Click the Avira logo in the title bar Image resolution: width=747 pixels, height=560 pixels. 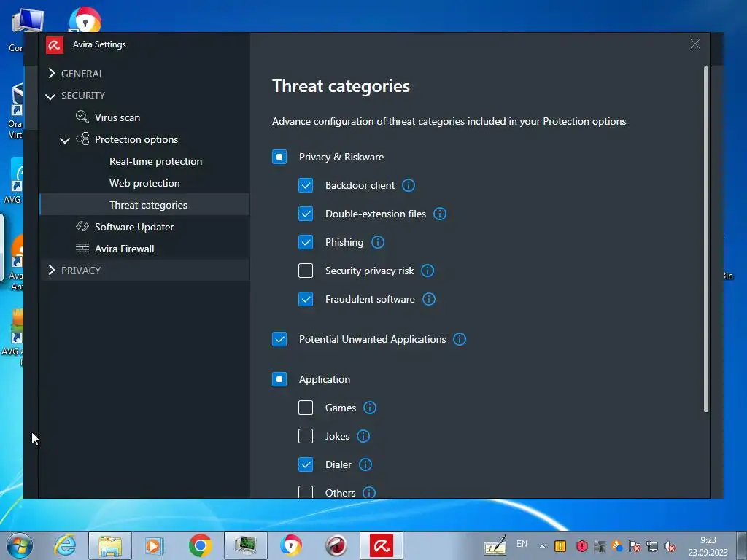pyautogui.click(x=54, y=44)
